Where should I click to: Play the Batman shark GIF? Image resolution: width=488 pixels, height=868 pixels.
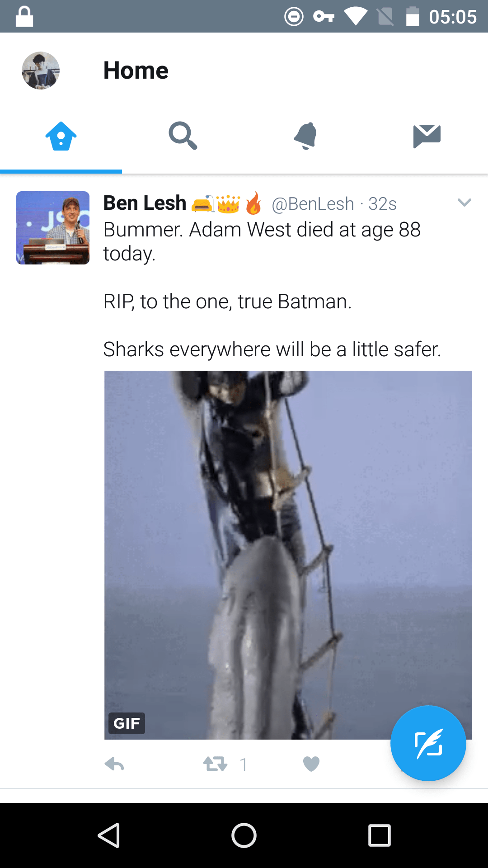(x=288, y=555)
